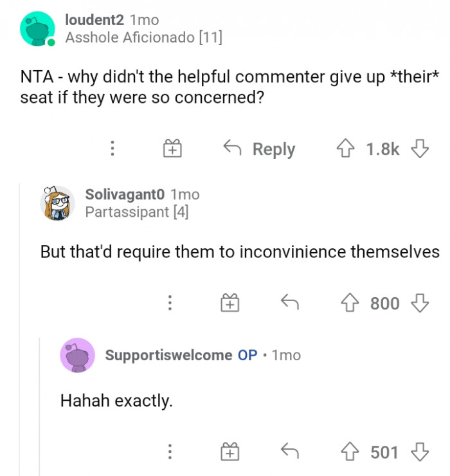The height and width of the screenshot is (476, 450).
Task: Open loudent2's user profile
Action: (94, 21)
